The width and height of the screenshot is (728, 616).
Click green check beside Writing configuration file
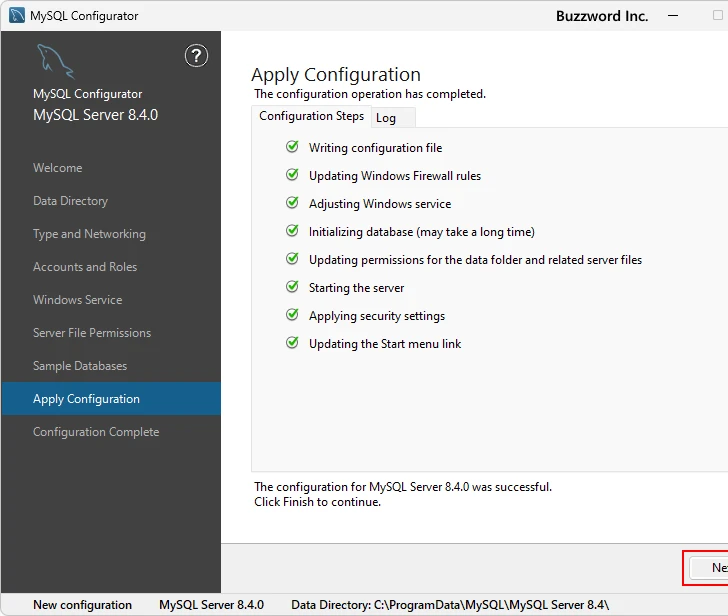tap(292, 147)
